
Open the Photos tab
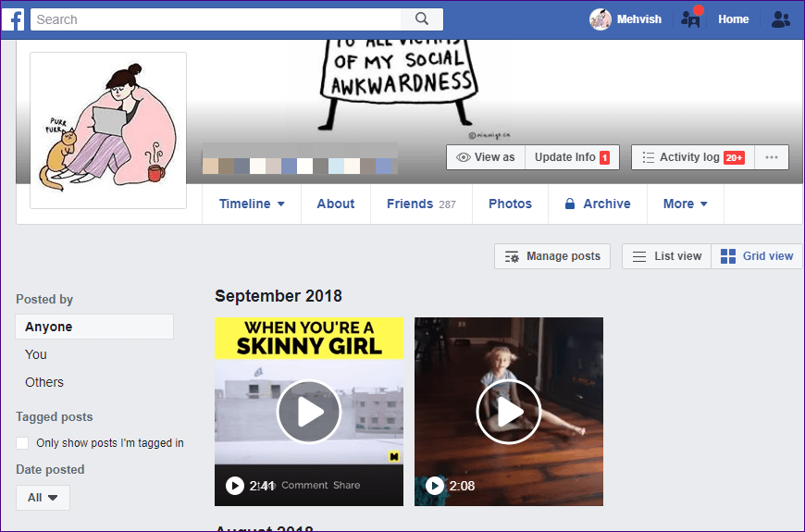click(511, 204)
